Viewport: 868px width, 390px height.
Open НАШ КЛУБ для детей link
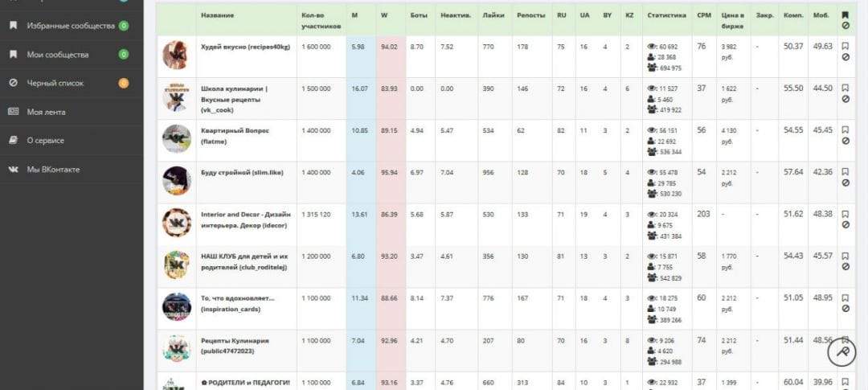tap(244, 261)
